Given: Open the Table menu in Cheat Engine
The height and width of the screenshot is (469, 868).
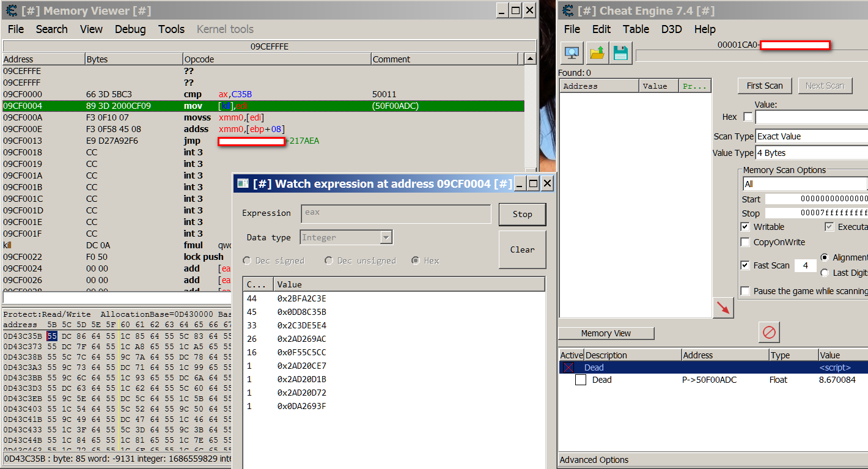Looking at the screenshot, I should click(x=636, y=29).
